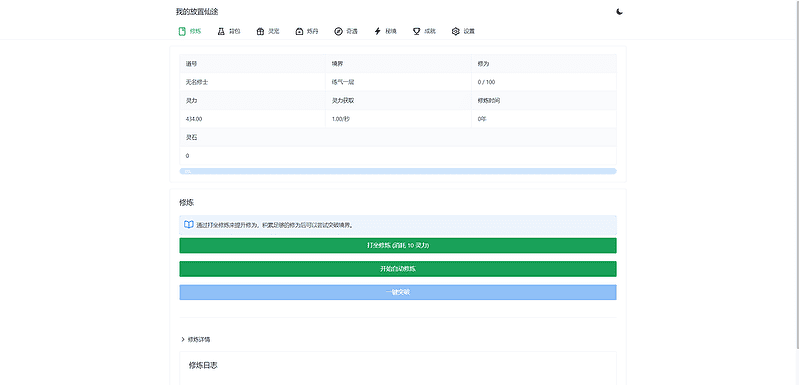The height and width of the screenshot is (385, 799).
Task: Select the 修炼日志 log panel heading
Action: [203, 365]
